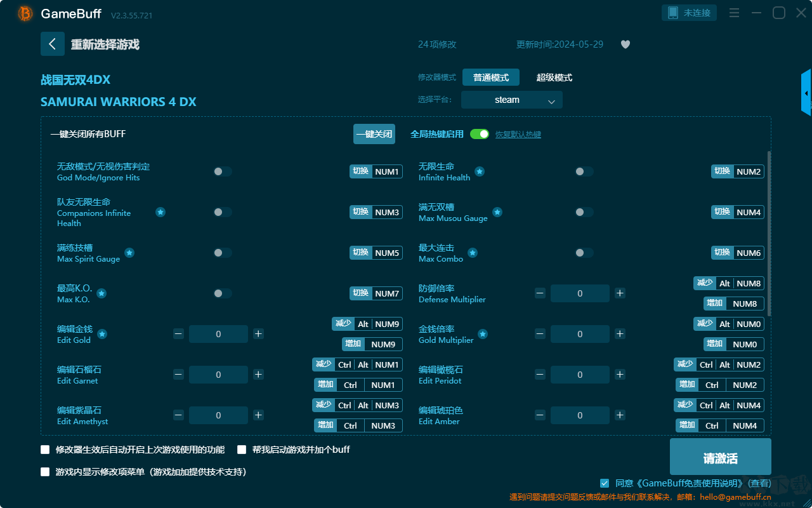812x508 pixels.
Task: Disable the 全局热键启用 global hotkey switch
Action: pyautogui.click(x=480, y=134)
